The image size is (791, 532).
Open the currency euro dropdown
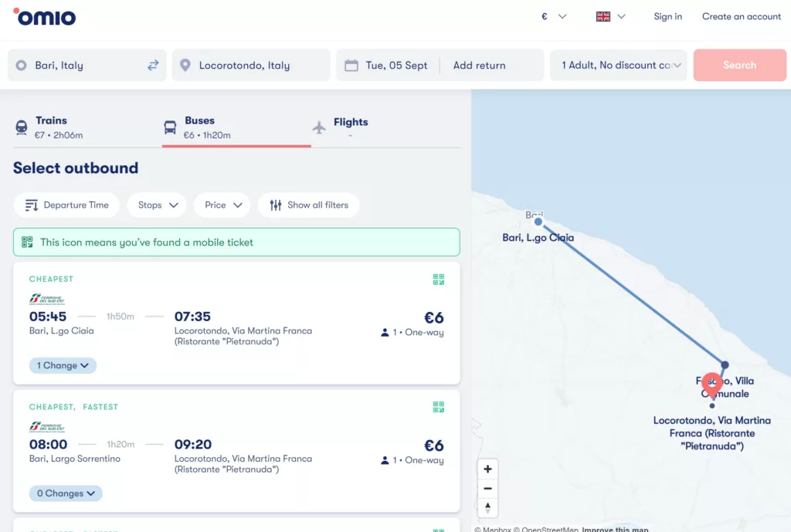point(554,17)
